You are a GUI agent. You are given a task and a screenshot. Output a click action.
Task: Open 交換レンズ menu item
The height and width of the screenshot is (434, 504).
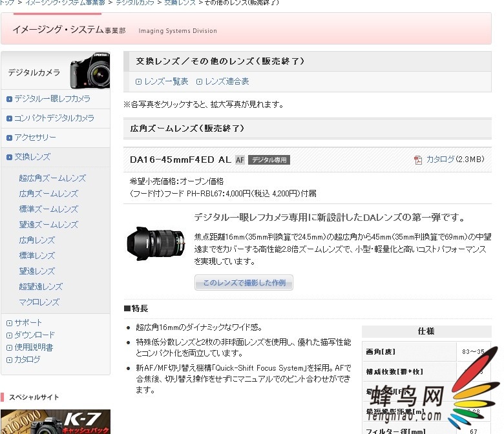pos(32,157)
